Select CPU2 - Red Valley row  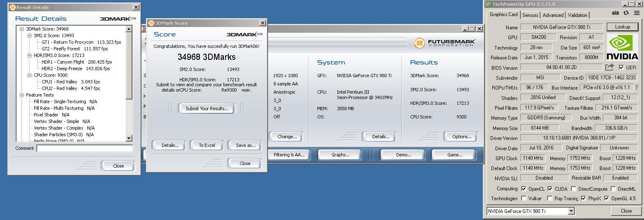click(71, 88)
